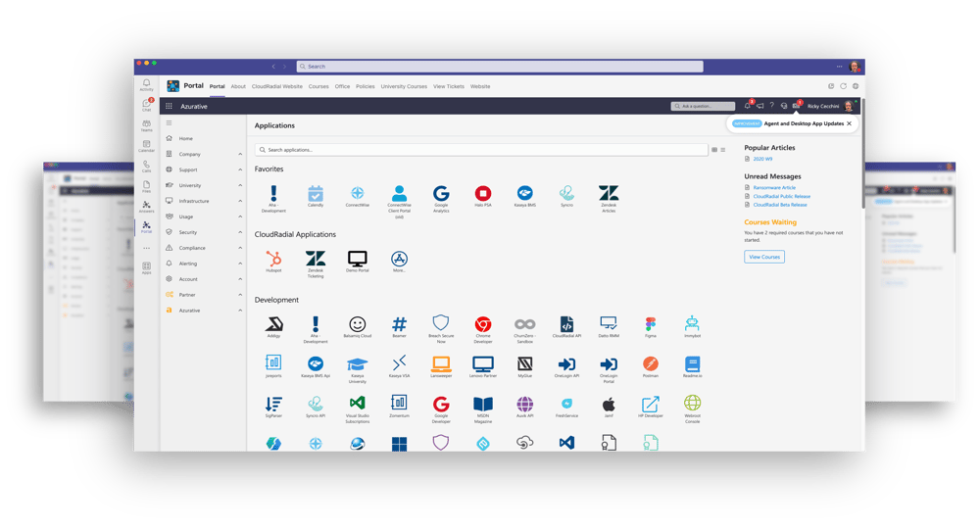Open Teams Apps store
980x529 pixels.
click(x=146, y=268)
